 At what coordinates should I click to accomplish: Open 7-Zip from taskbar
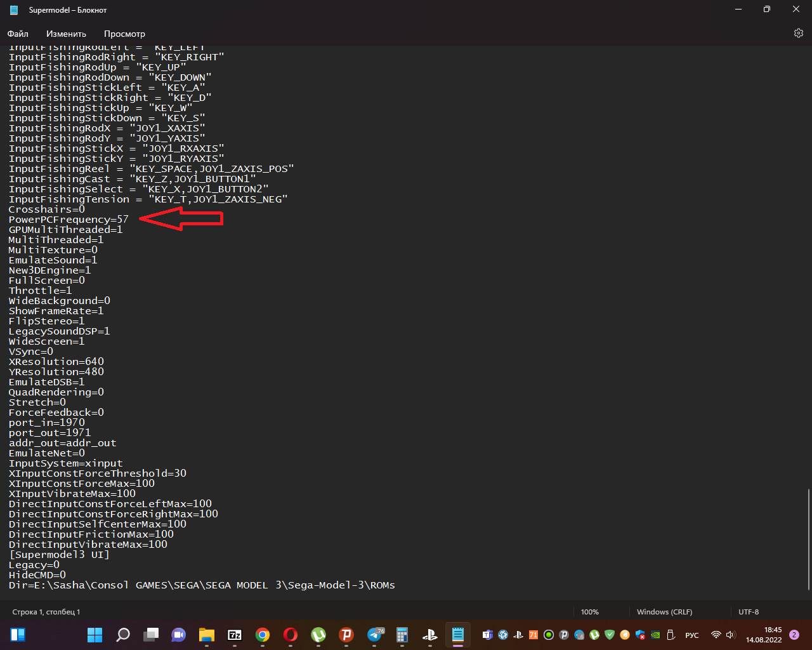point(235,635)
